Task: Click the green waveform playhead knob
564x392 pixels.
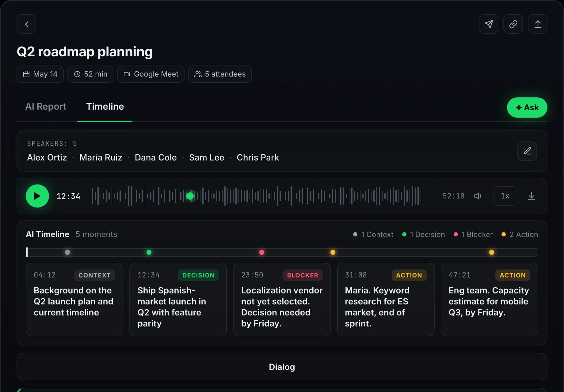Action: pos(190,196)
